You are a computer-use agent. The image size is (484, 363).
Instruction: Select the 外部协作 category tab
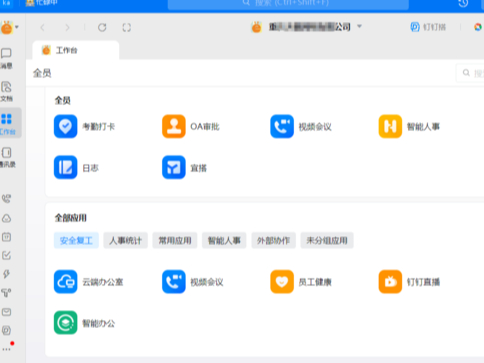click(273, 240)
